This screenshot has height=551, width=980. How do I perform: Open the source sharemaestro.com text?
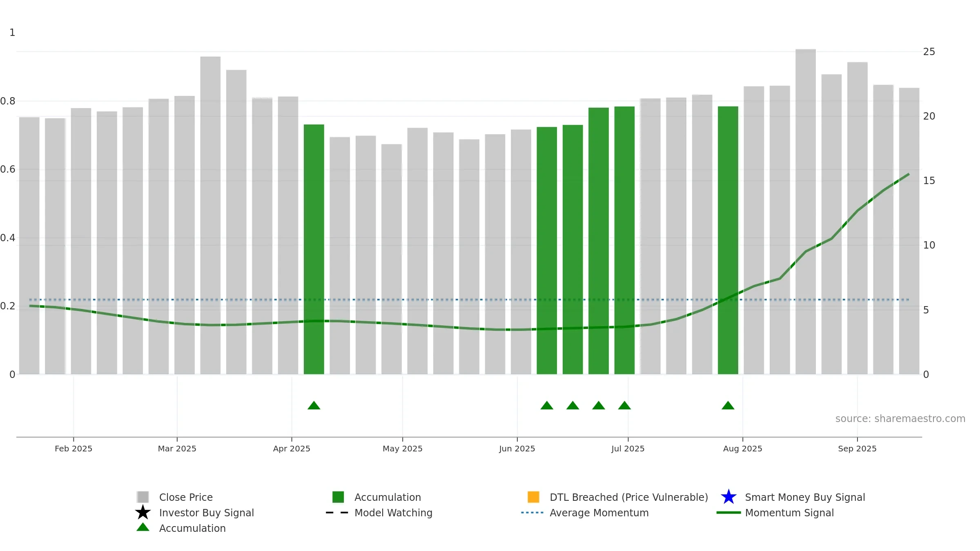coord(900,419)
